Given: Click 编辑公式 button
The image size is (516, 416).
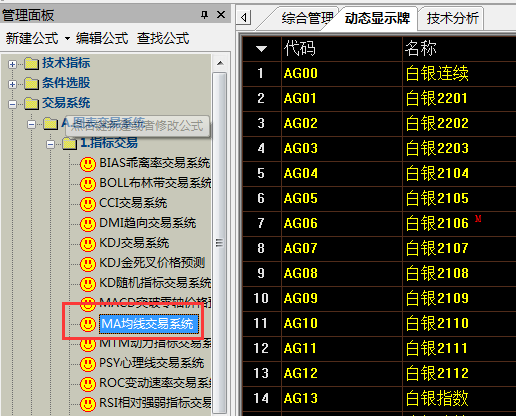Looking at the screenshot, I should (x=102, y=38).
